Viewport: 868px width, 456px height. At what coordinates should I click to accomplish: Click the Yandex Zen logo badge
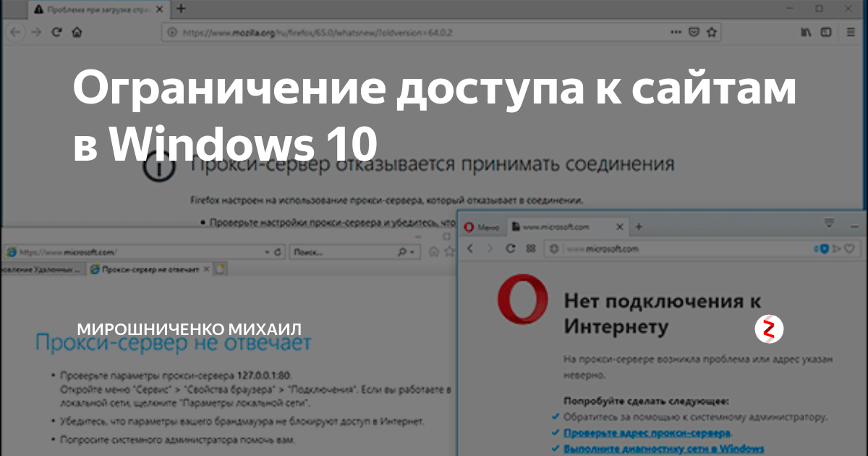coord(770,329)
